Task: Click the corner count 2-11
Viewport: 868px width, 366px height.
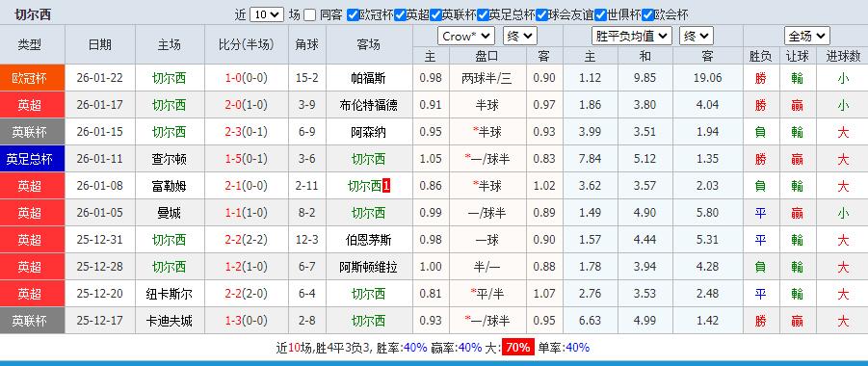Action: tap(307, 186)
